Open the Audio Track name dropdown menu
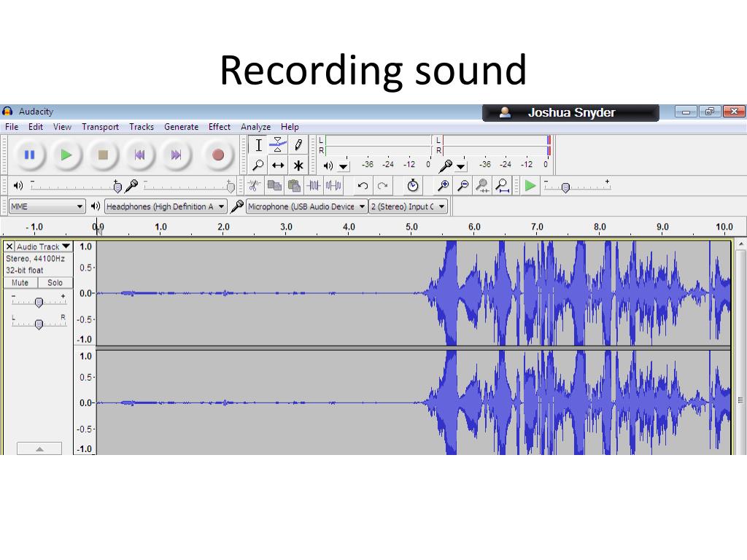This screenshot has width=747, height=560. pos(44,246)
